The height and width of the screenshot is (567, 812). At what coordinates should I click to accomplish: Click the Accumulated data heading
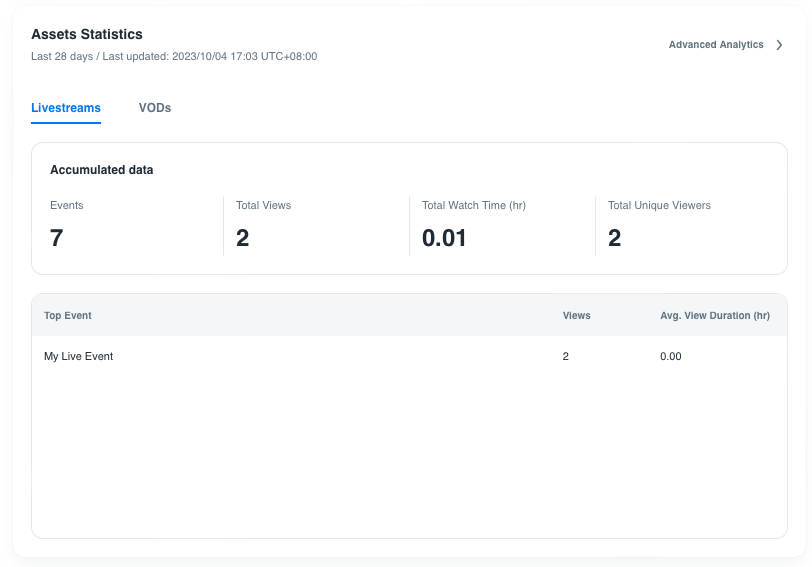tap(101, 170)
